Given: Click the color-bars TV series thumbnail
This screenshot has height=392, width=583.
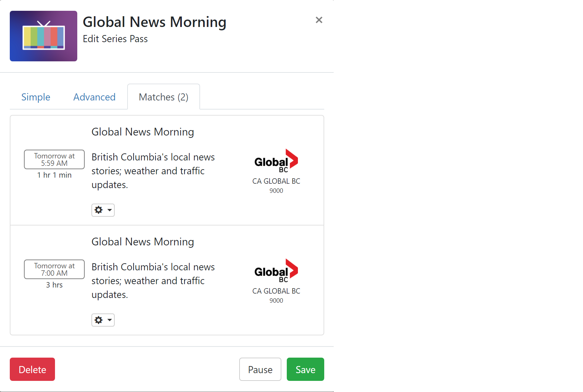Looking at the screenshot, I should pos(44,36).
